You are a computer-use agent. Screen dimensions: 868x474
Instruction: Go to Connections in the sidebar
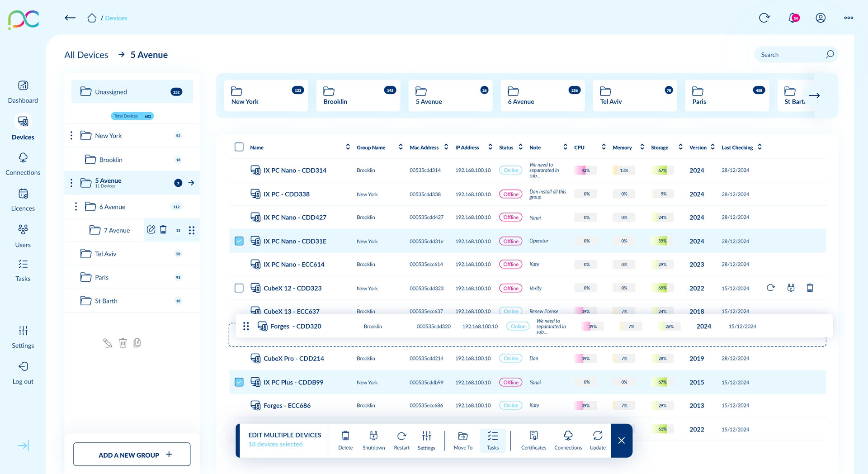(23, 164)
